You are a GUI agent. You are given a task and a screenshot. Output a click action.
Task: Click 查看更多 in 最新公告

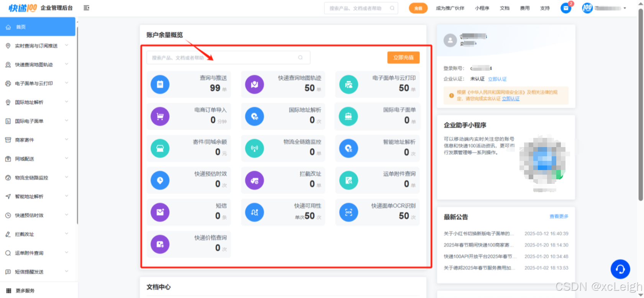[x=559, y=216]
